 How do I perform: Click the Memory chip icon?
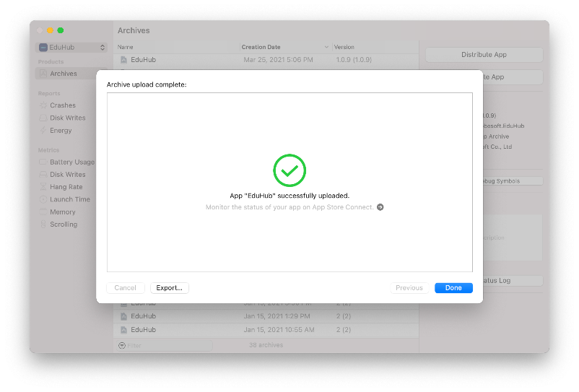[x=43, y=212]
